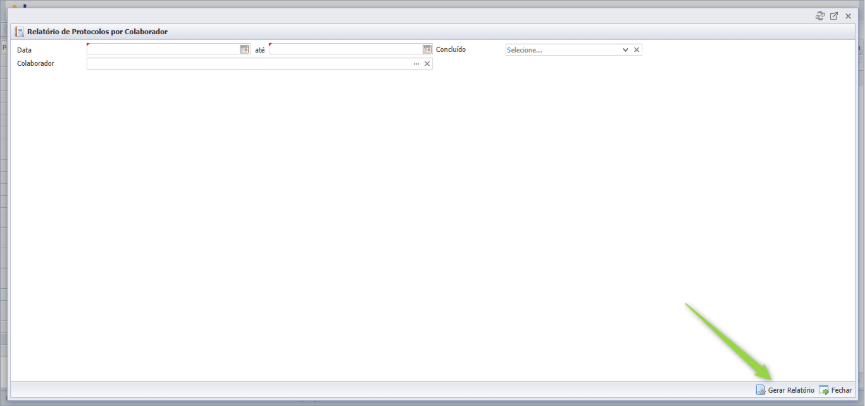The height and width of the screenshot is (406, 865).
Task: Expand the Concluído 'Selecione...' dropdown
Action: tap(626, 50)
